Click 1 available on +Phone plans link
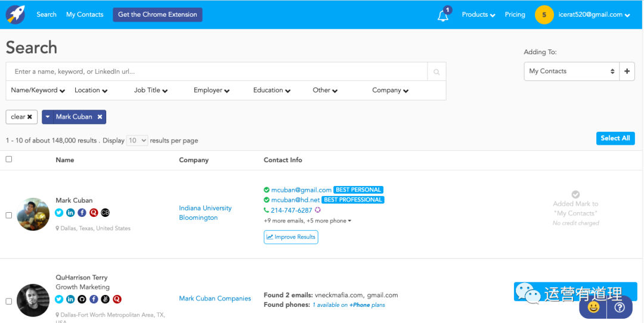Image resolution: width=644 pixels, height=323 pixels. (349, 305)
